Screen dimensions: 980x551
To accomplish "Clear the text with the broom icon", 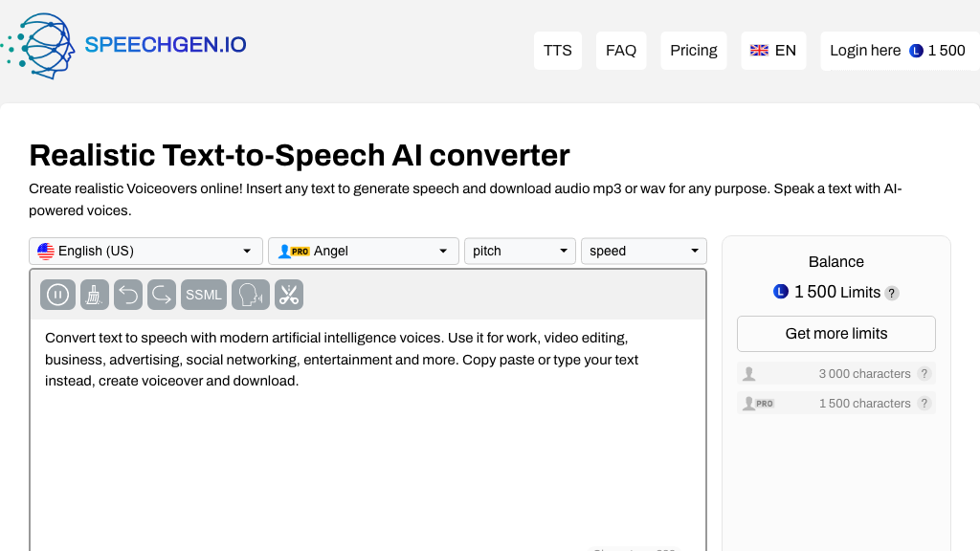I will 94,294.
